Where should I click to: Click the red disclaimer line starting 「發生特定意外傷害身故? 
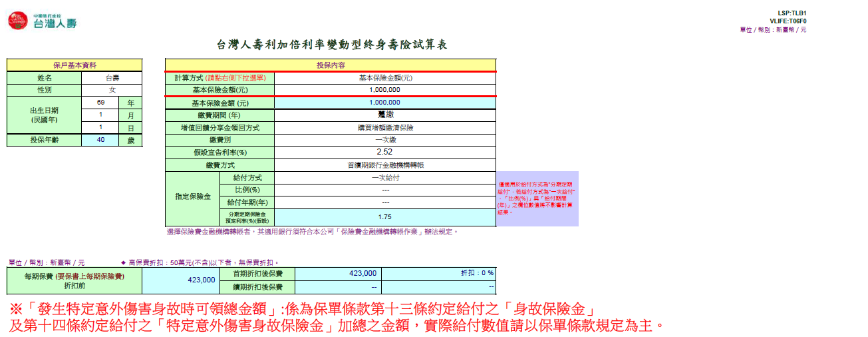coord(301,310)
